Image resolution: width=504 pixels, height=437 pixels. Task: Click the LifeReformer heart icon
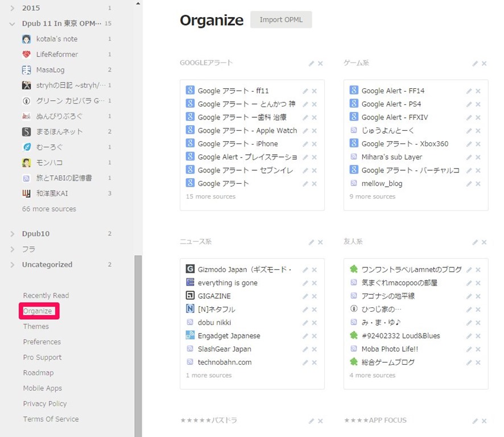coord(26,55)
